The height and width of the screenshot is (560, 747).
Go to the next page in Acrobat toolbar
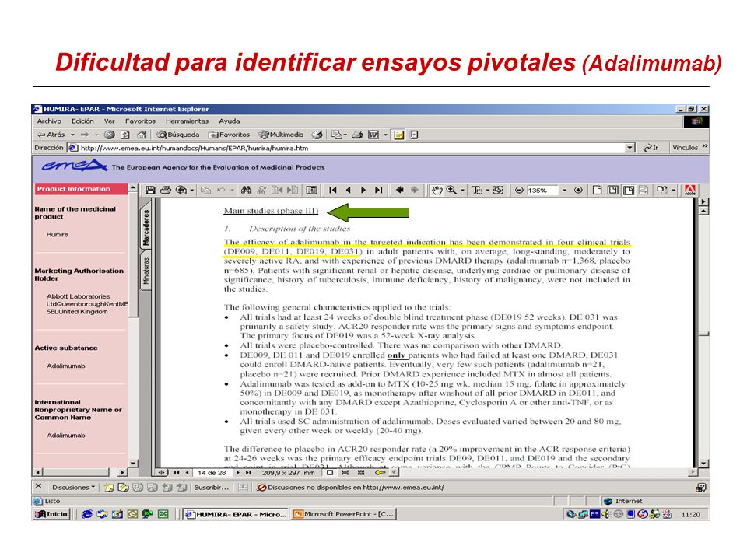363,190
